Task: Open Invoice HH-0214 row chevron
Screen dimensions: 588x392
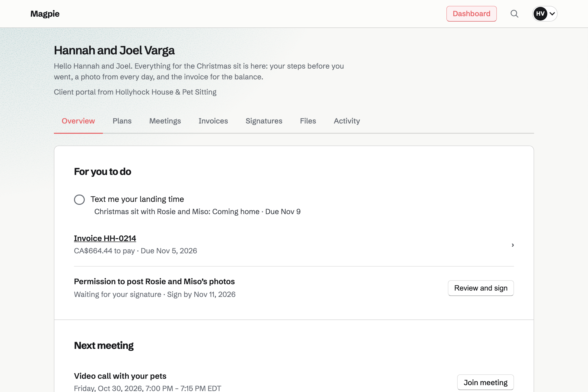Action: click(513, 245)
